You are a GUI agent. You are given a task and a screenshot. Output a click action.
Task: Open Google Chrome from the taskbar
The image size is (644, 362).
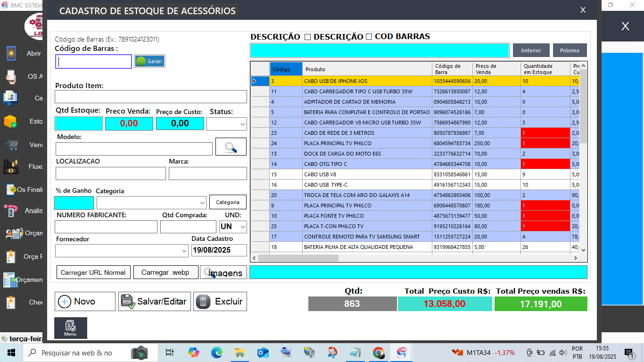click(x=378, y=353)
